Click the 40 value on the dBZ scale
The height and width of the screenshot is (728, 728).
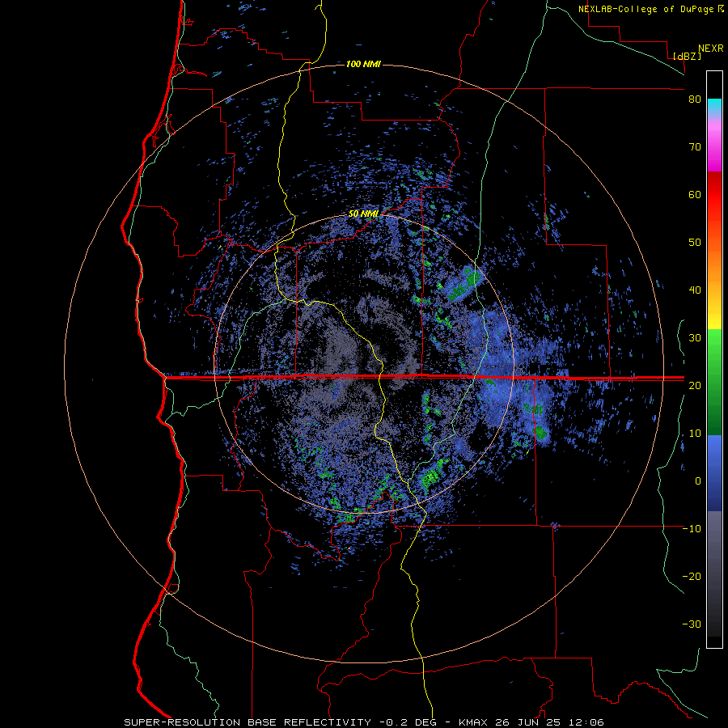click(x=695, y=290)
